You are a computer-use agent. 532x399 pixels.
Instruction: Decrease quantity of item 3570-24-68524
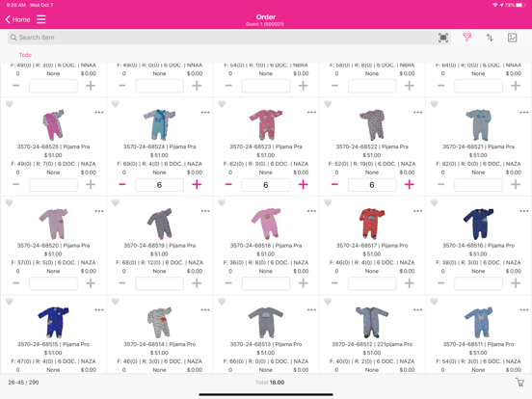click(122, 185)
